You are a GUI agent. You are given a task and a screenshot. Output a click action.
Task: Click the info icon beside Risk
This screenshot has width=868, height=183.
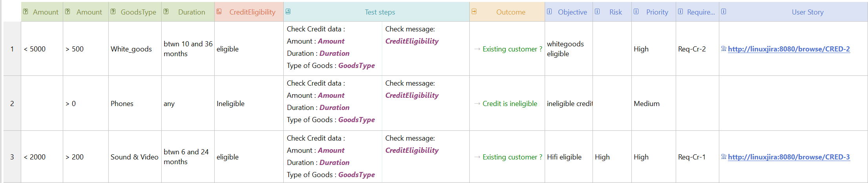[x=597, y=12]
